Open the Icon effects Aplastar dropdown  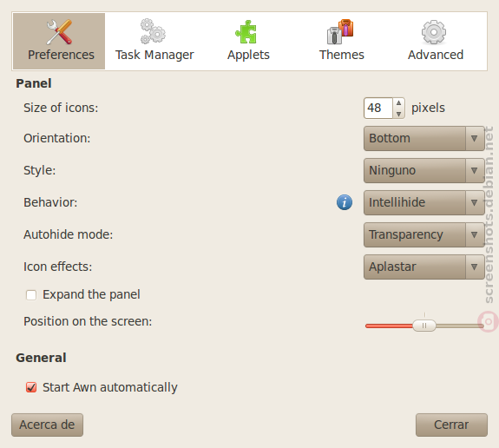pyautogui.click(x=424, y=267)
